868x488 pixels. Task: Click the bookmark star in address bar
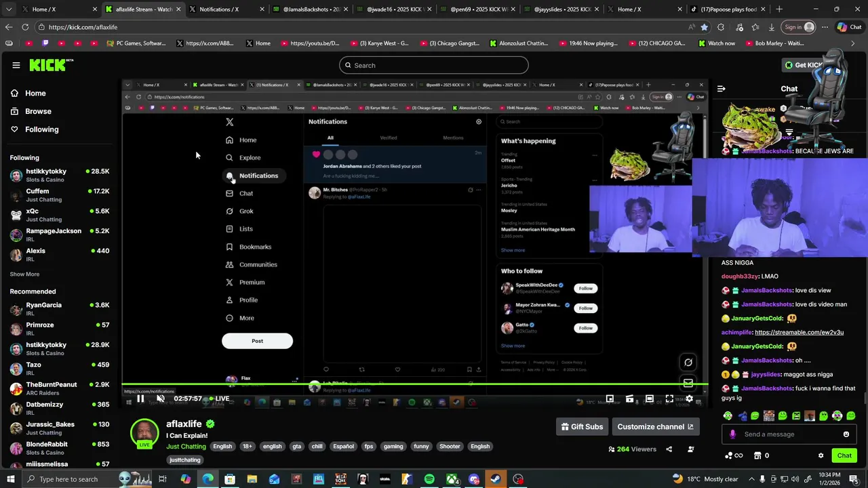[x=704, y=27]
